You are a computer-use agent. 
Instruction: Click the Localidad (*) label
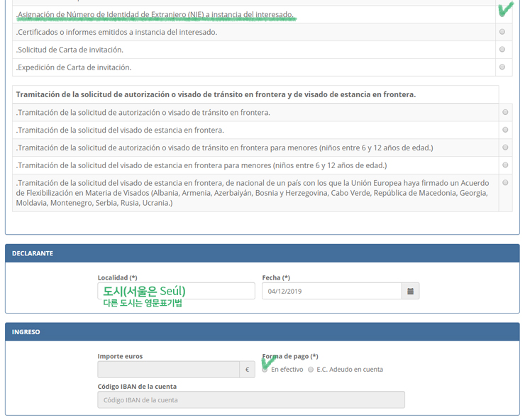[118, 277]
